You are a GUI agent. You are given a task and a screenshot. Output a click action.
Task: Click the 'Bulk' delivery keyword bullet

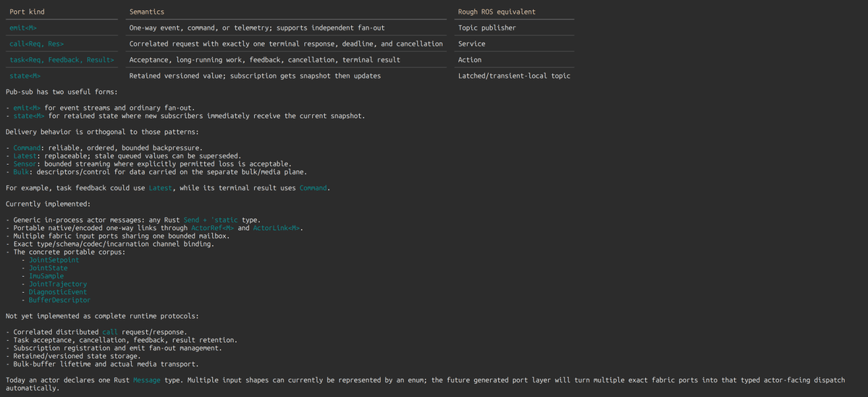pyautogui.click(x=21, y=173)
